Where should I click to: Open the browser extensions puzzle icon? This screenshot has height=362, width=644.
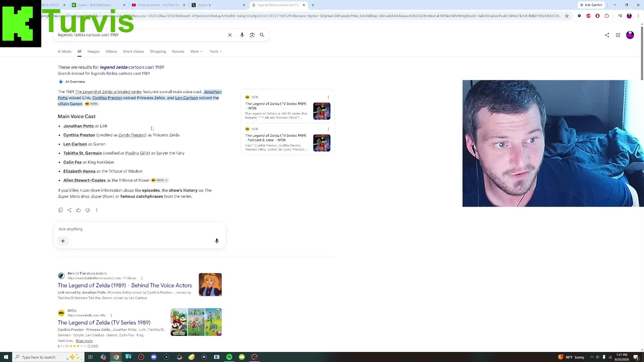pos(606,16)
